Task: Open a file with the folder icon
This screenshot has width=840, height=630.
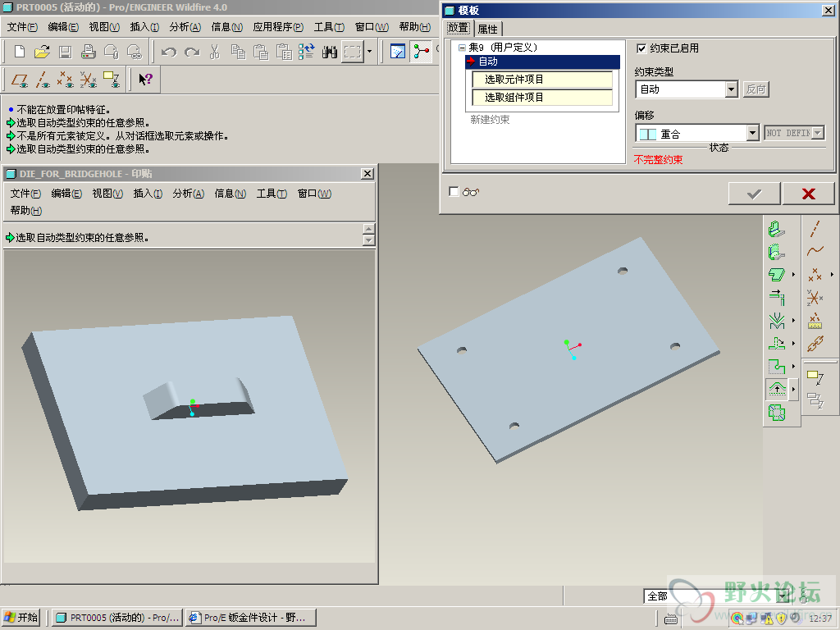Action: pyautogui.click(x=42, y=52)
